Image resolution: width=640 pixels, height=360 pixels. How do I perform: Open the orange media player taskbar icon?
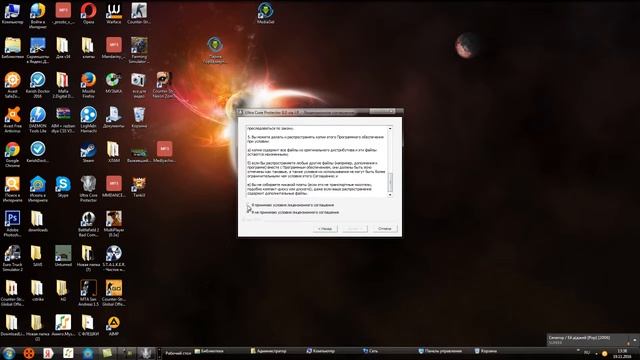28,353
